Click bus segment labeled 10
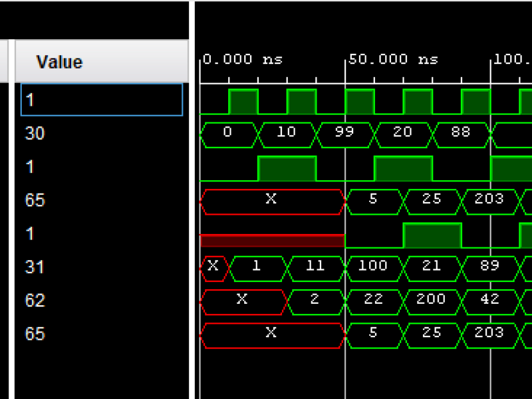This screenshot has width=532, height=399. coord(287,135)
